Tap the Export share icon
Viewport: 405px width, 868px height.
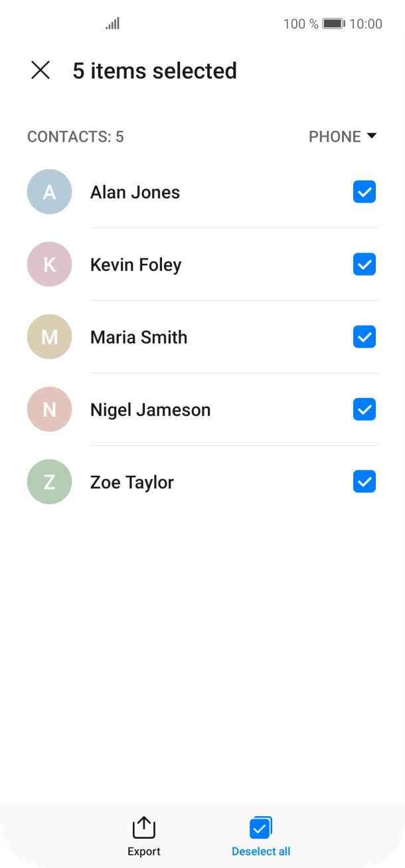[144, 827]
